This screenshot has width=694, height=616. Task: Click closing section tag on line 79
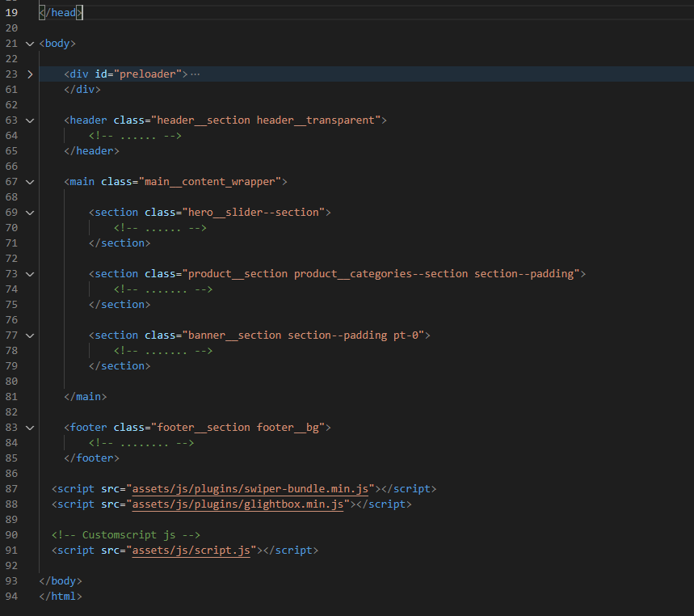[120, 365]
